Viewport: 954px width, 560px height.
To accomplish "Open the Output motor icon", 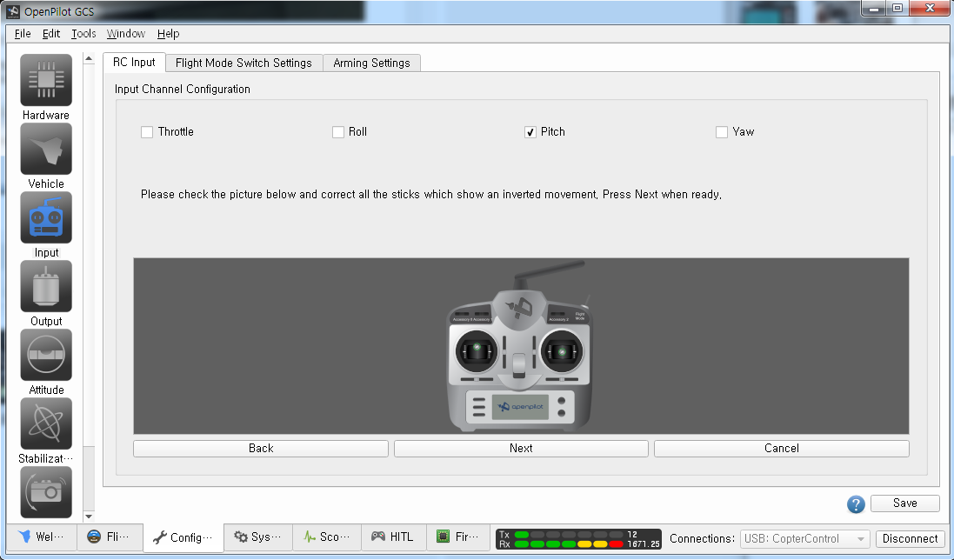I will pyautogui.click(x=46, y=286).
